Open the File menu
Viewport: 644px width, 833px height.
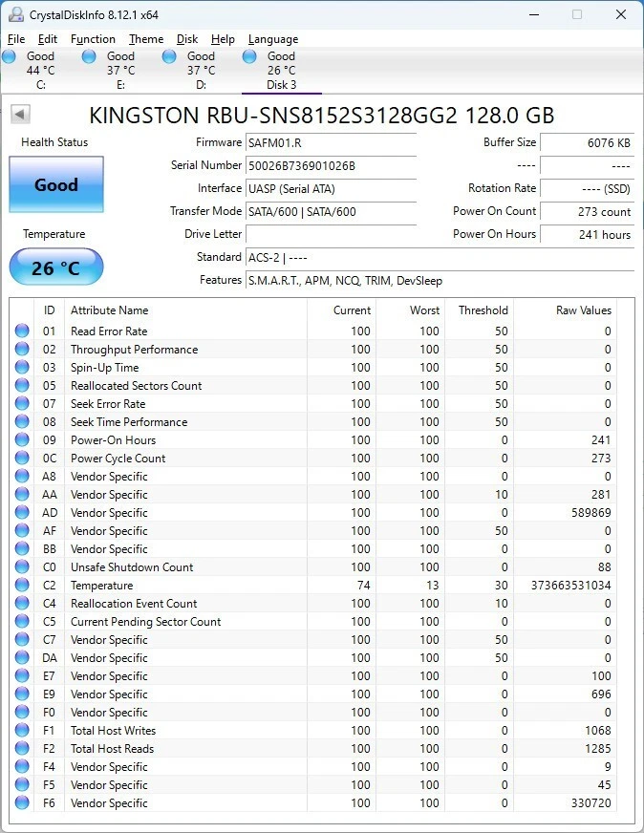pos(16,39)
